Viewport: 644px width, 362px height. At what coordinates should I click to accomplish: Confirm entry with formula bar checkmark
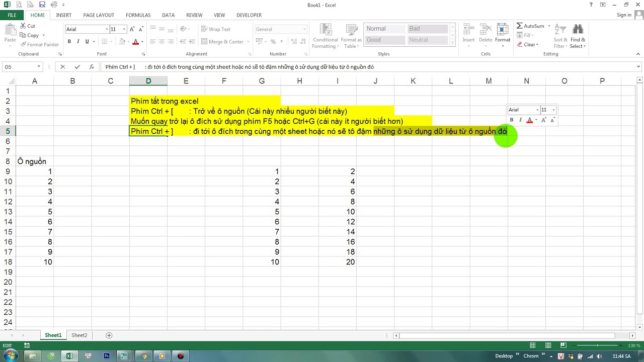[77, 66]
